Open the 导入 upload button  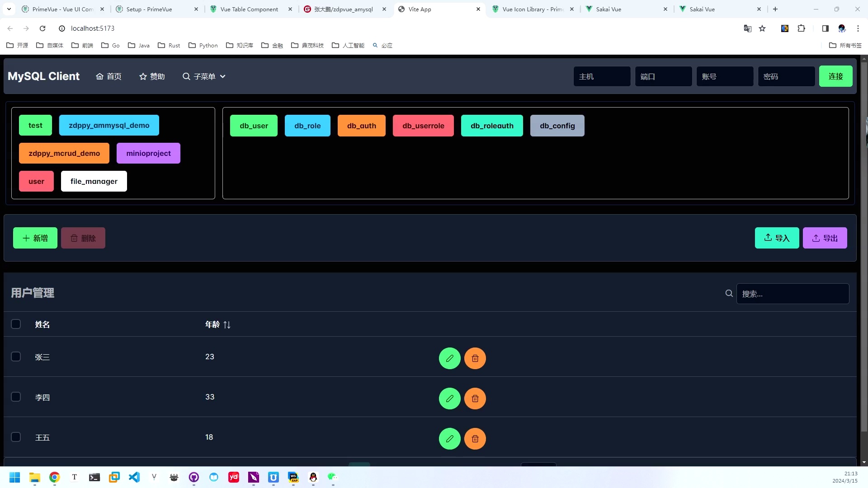tap(777, 238)
